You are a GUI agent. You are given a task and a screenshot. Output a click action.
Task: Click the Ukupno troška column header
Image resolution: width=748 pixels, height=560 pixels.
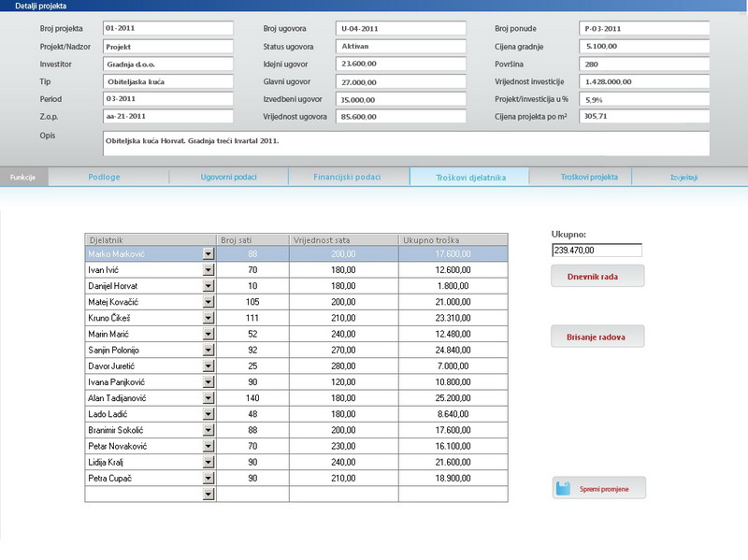[x=453, y=240]
